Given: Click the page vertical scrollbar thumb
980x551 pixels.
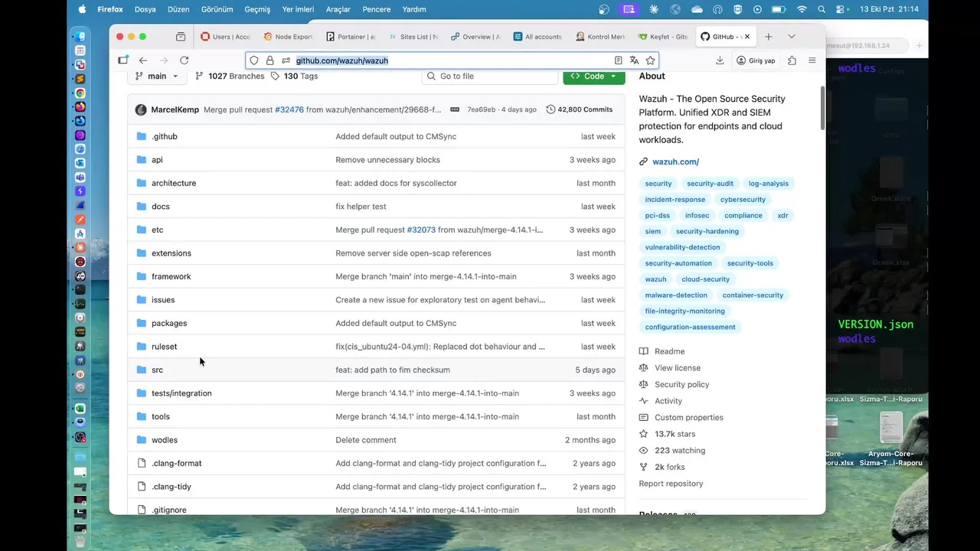Looking at the screenshot, I should (823, 108).
